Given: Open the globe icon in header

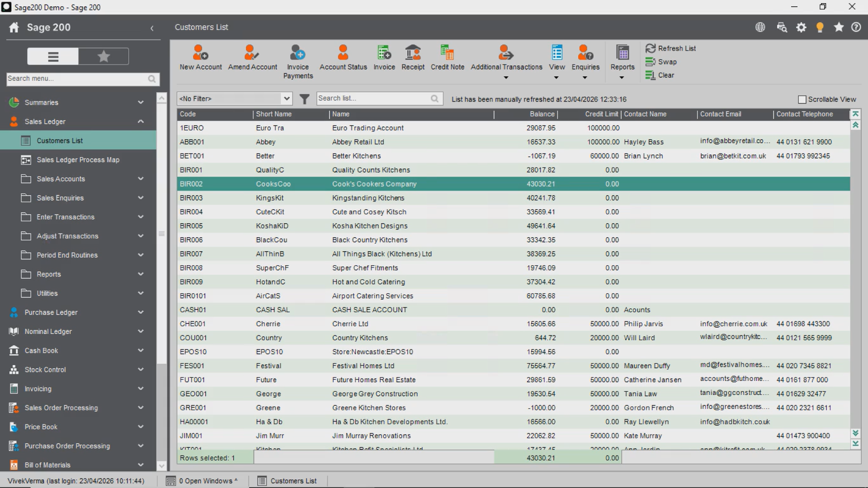Looking at the screenshot, I should pyautogui.click(x=760, y=27).
